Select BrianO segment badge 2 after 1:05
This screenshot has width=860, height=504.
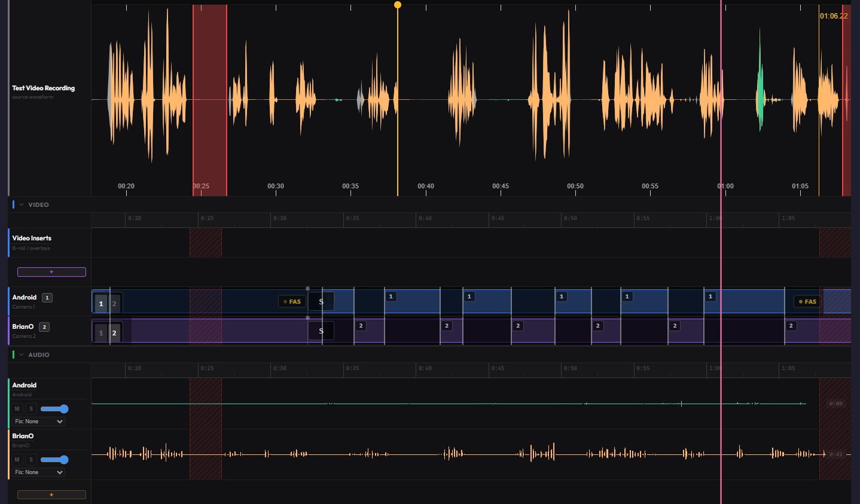pos(791,326)
